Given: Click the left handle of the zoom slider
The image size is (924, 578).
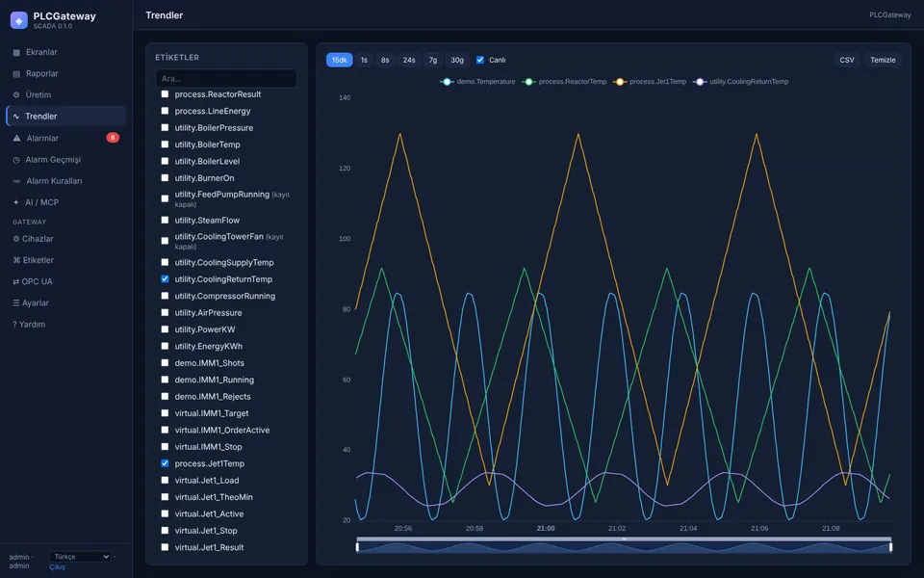Looking at the screenshot, I should [357, 547].
